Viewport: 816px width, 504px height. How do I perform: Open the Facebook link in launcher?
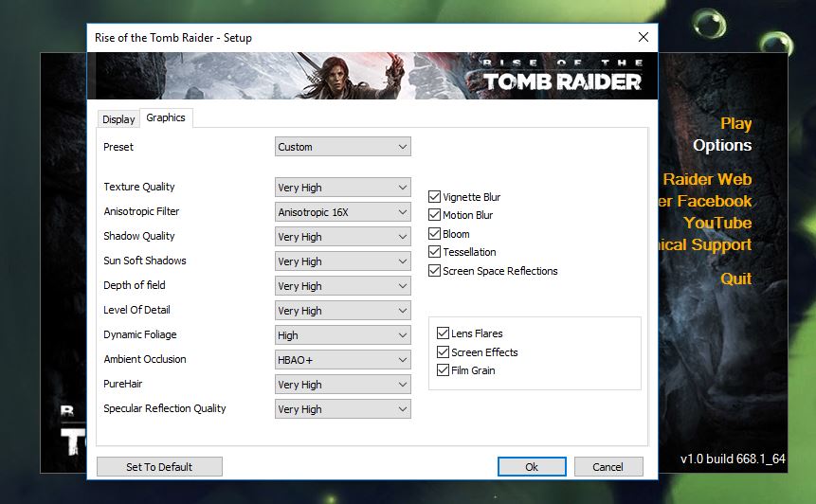tap(705, 201)
